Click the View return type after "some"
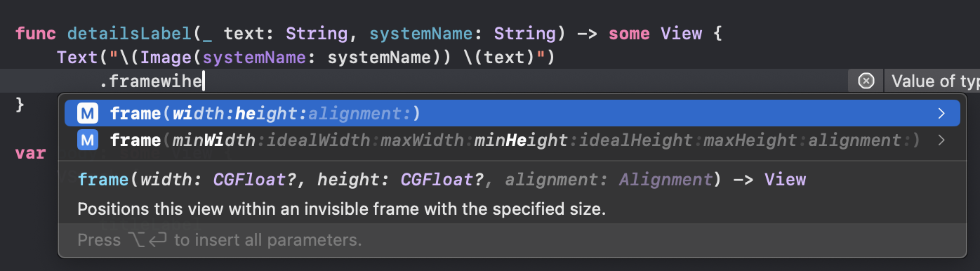This screenshot has width=980, height=271. click(x=682, y=33)
